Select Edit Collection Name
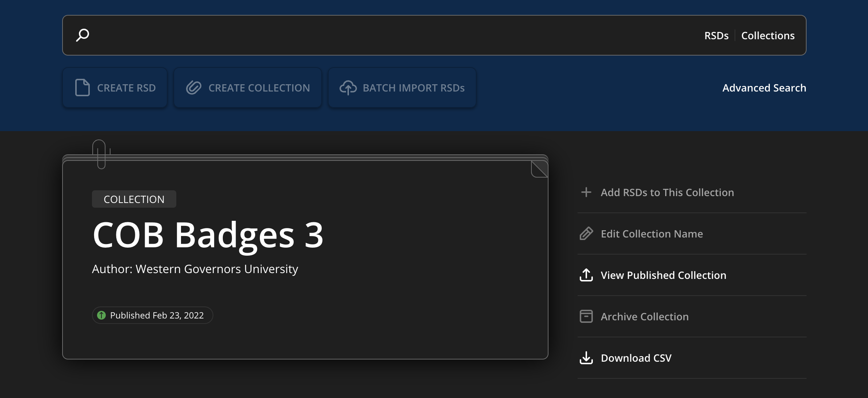The image size is (868, 398). [x=651, y=234]
